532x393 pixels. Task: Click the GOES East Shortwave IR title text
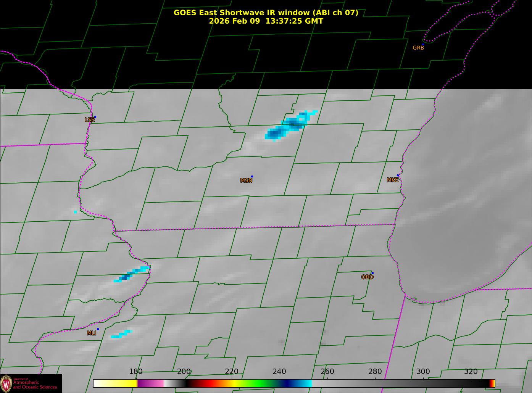click(266, 13)
